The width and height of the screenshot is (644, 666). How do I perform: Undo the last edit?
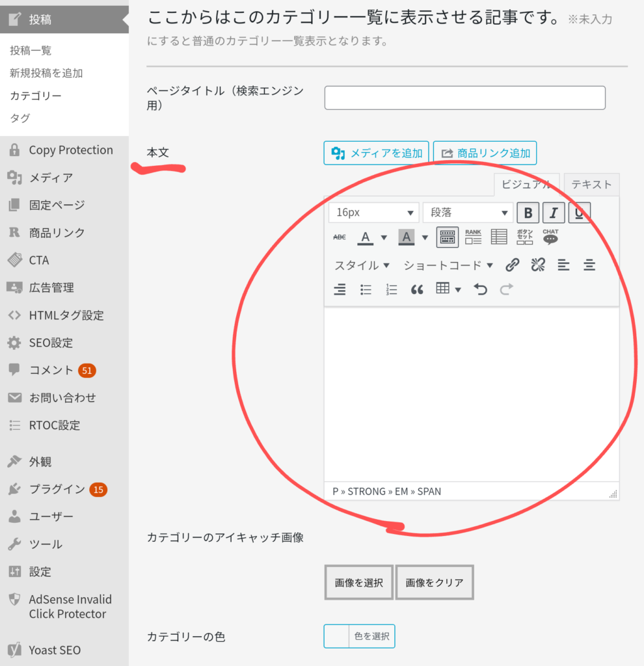481,289
